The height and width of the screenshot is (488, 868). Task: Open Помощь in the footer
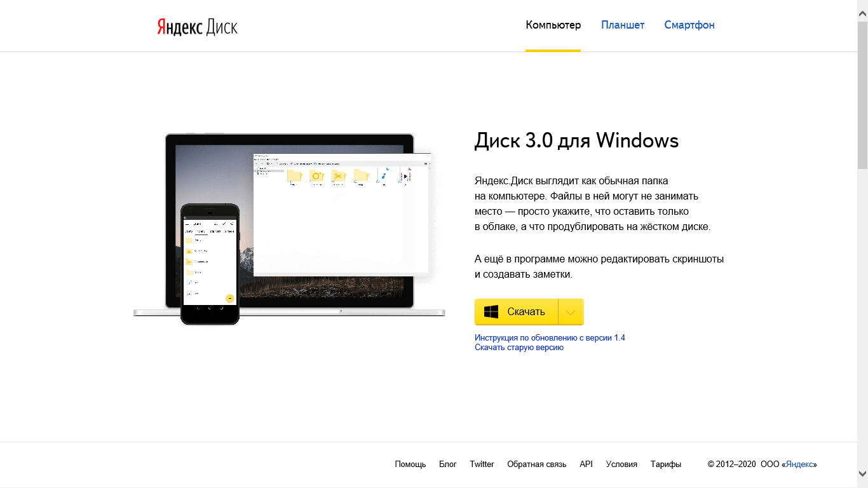point(410,464)
